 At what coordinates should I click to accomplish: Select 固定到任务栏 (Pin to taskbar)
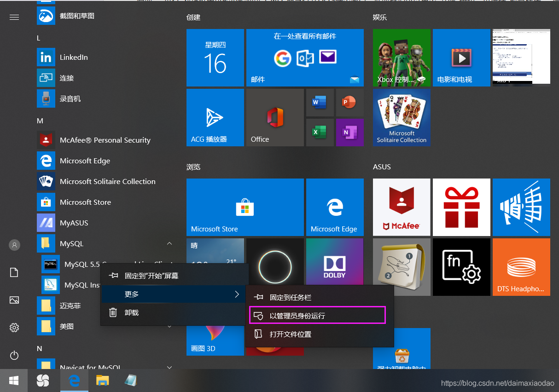point(320,298)
